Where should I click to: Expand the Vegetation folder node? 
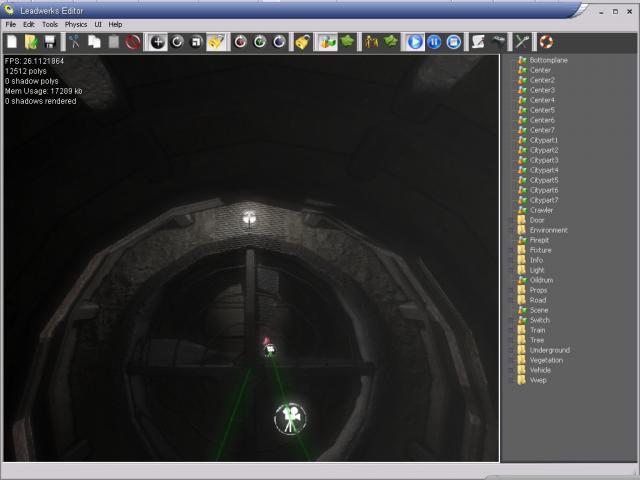pos(510,360)
